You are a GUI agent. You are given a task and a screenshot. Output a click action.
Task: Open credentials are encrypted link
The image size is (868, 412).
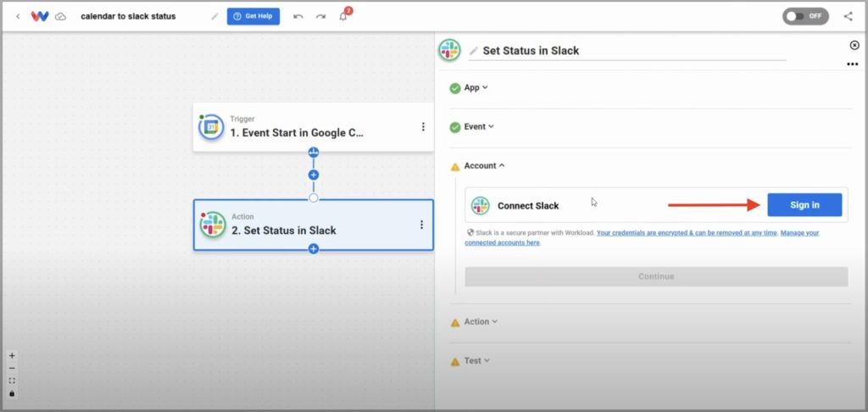tap(687, 233)
